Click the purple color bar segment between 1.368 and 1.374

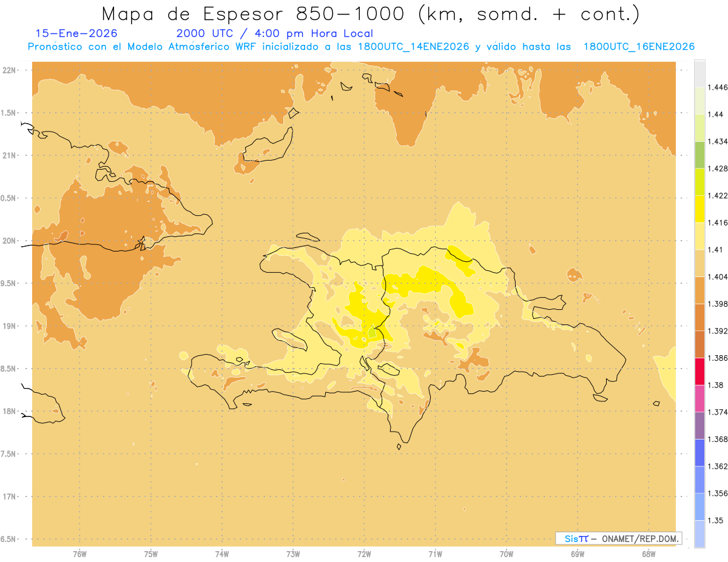click(x=699, y=426)
